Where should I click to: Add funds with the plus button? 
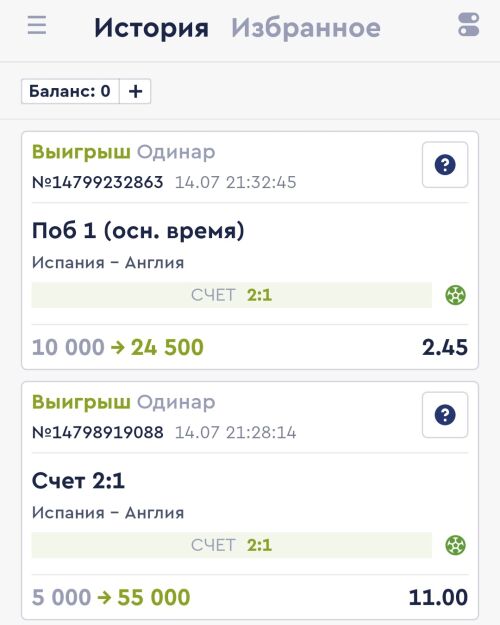135,91
